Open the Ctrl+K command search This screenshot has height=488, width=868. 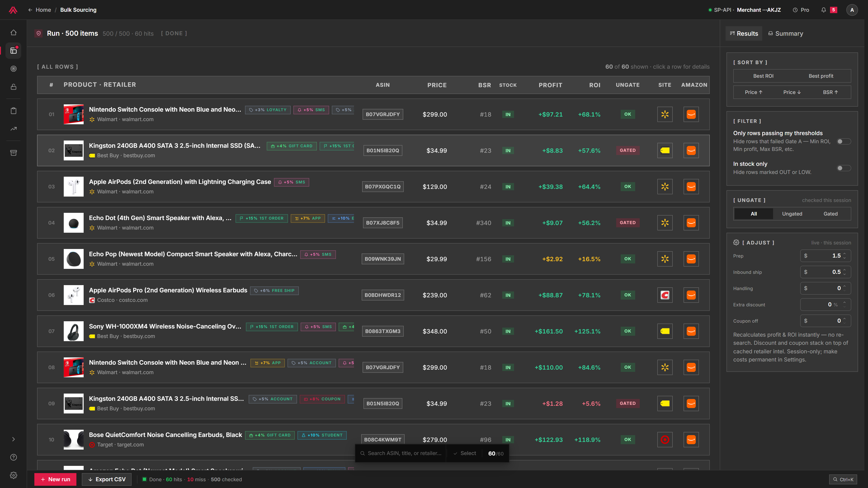click(x=843, y=480)
